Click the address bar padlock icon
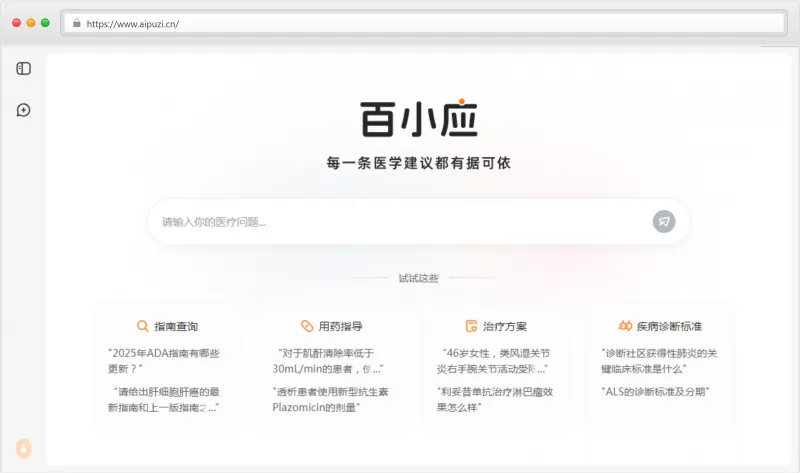800x473 pixels. click(76, 23)
